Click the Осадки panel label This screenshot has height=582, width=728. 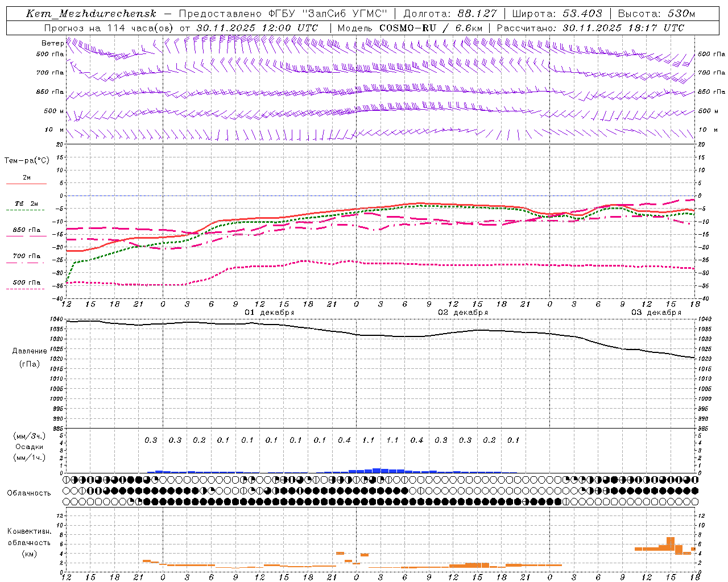coord(30,447)
